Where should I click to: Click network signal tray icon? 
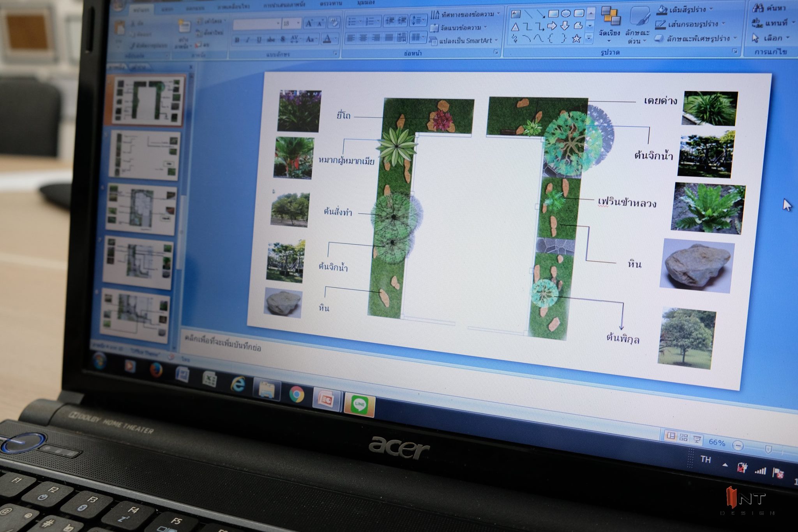(x=760, y=471)
